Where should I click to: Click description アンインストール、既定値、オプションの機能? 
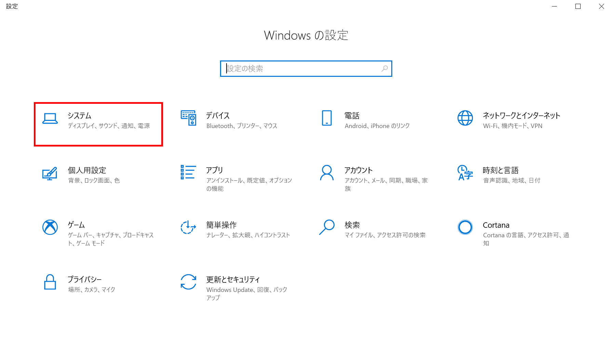click(x=249, y=184)
